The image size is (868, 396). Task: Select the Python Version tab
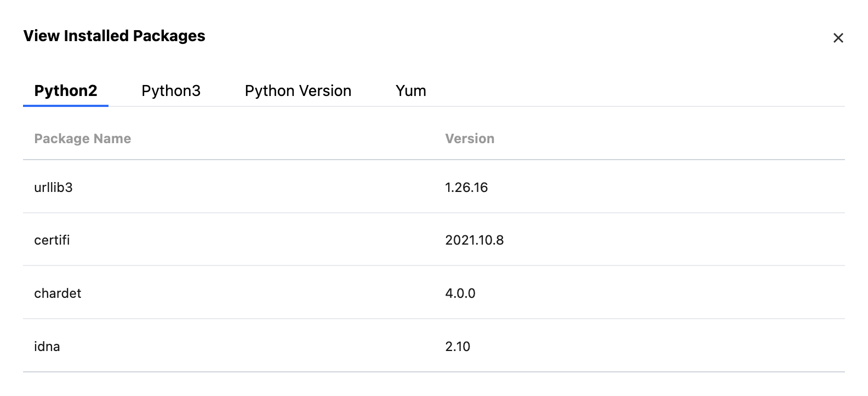click(298, 91)
